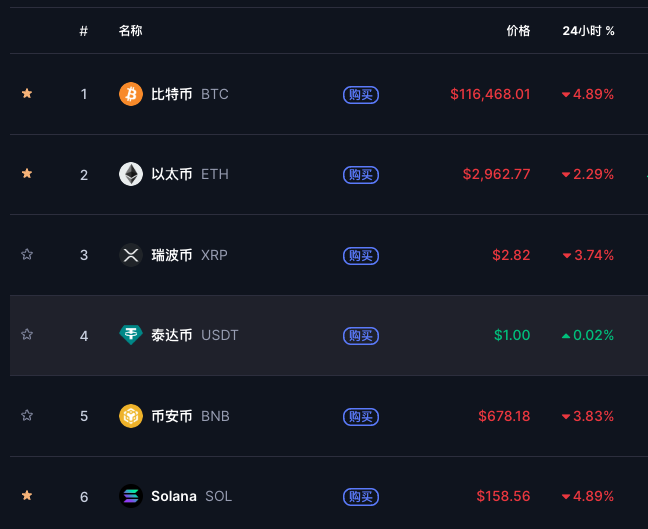This screenshot has width=648, height=529.
Task: Sort by the 24小时 % column header
Action: click(x=588, y=31)
